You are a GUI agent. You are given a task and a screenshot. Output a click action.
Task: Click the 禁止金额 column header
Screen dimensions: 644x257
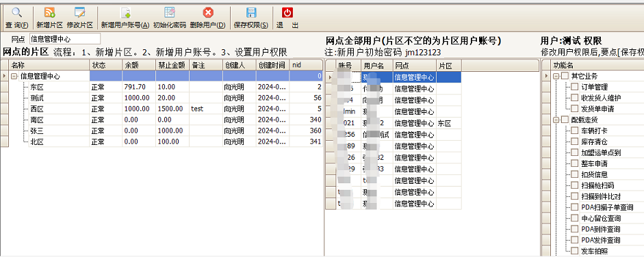172,65
